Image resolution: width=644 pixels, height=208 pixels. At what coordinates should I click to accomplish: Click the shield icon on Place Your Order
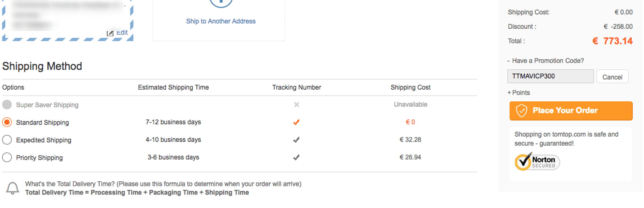(521, 111)
